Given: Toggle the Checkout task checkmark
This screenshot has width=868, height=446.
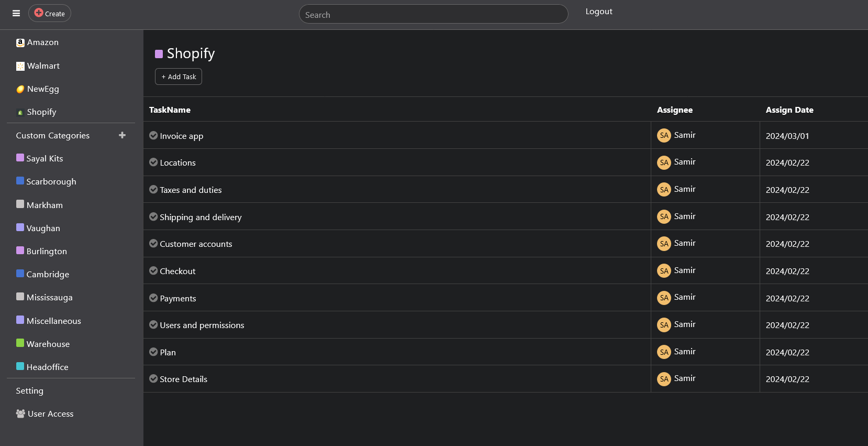Looking at the screenshot, I should tap(153, 271).
